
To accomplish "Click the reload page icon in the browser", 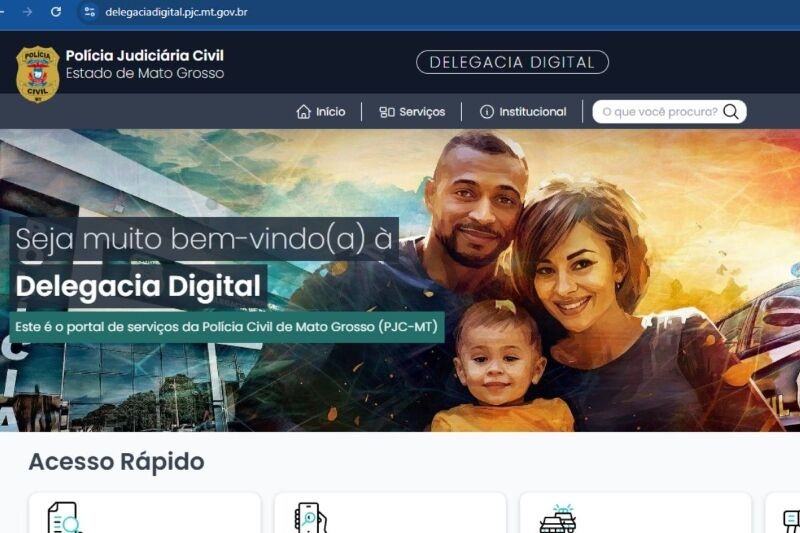I will (56, 12).
